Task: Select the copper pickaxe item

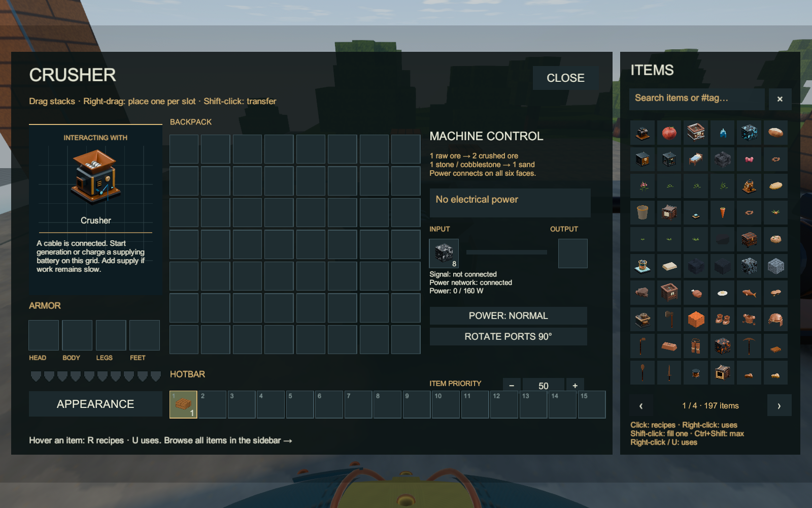Action: point(749,346)
